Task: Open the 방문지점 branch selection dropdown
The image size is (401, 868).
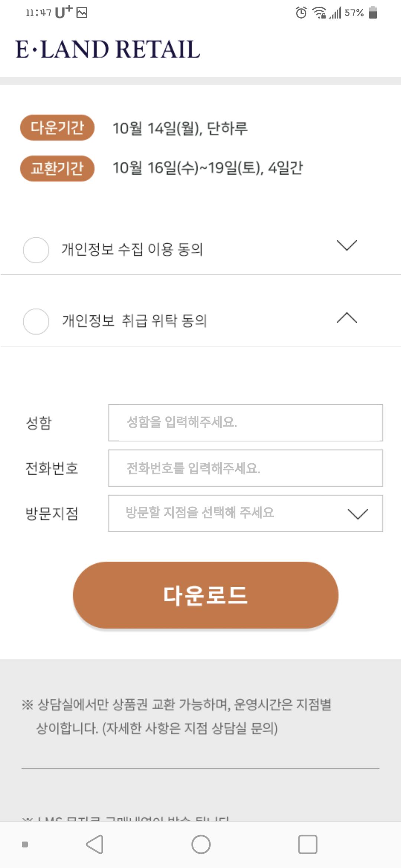Action: [x=245, y=513]
